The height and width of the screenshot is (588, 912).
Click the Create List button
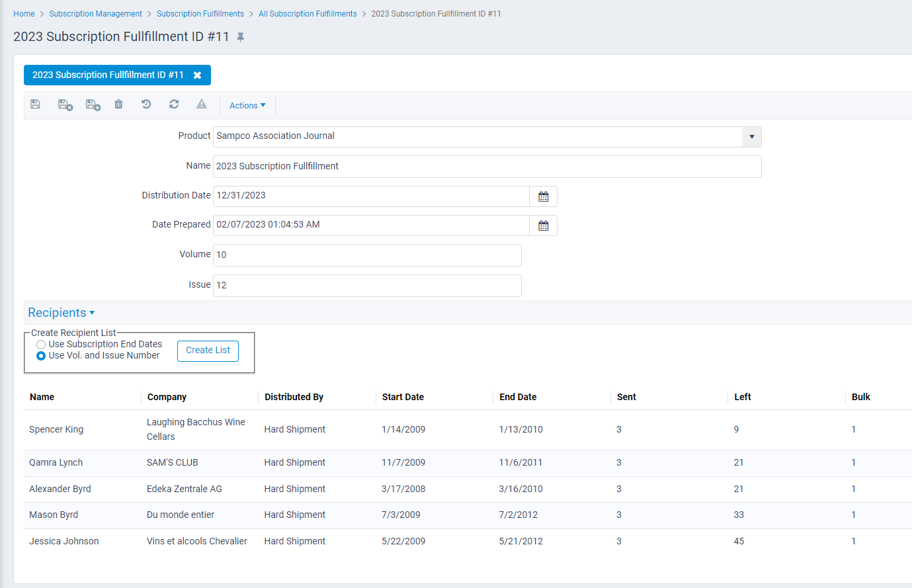208,351
